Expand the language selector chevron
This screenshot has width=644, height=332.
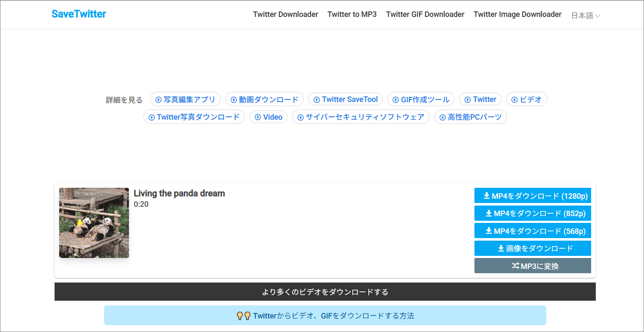point(598,15)
